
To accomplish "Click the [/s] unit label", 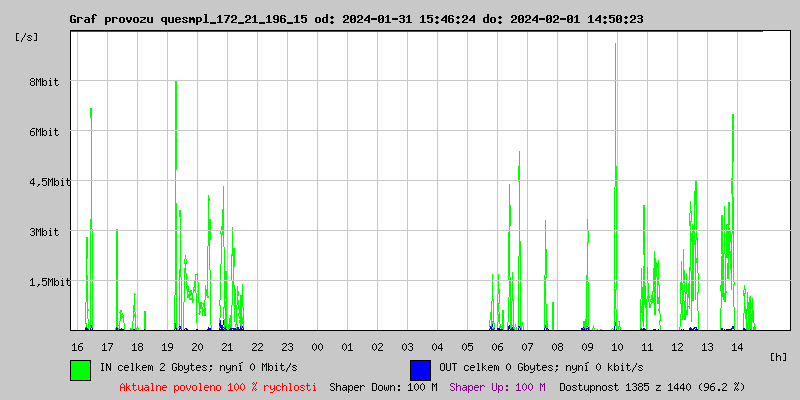I will pos(27,36).
